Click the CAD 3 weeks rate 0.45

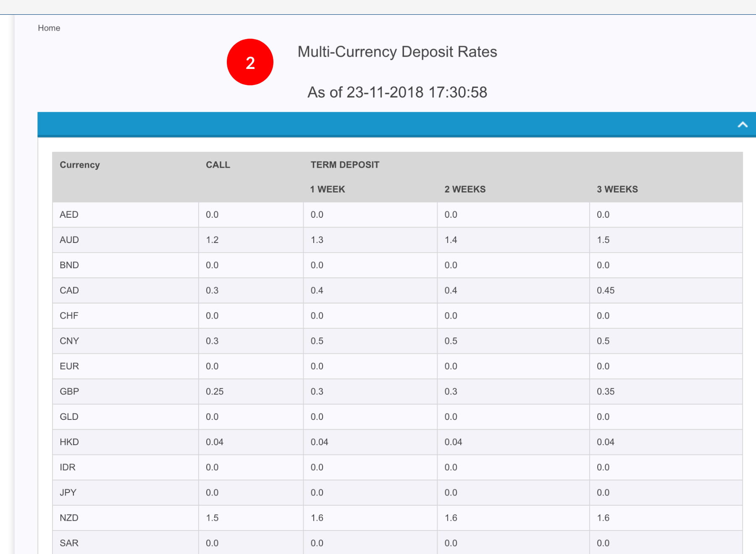click(605, 290)
